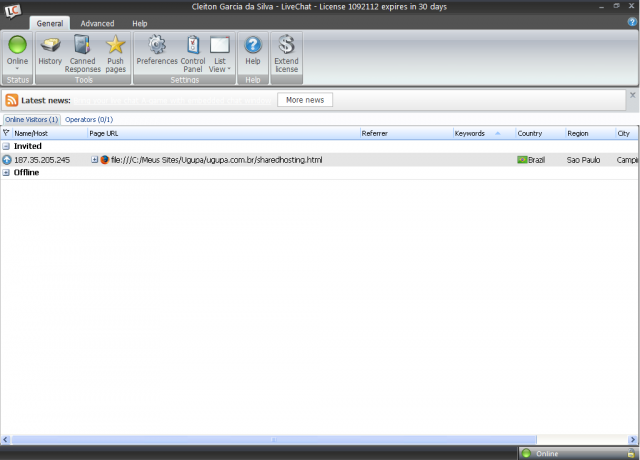The width and height of the screenshot is (640, 460).
Task: Click Extend license dollar icon
Action: pyautogui.click(x=286, y=54)
